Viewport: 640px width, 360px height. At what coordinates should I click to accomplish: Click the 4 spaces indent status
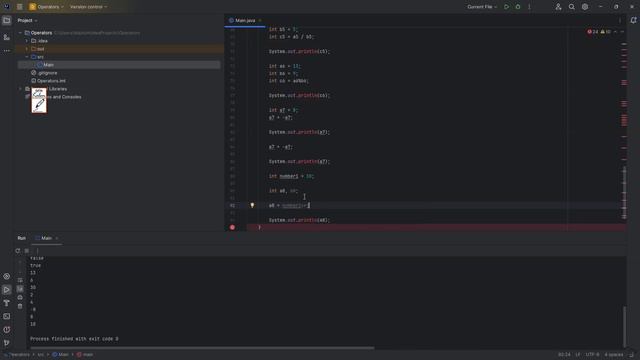(614, 355)
